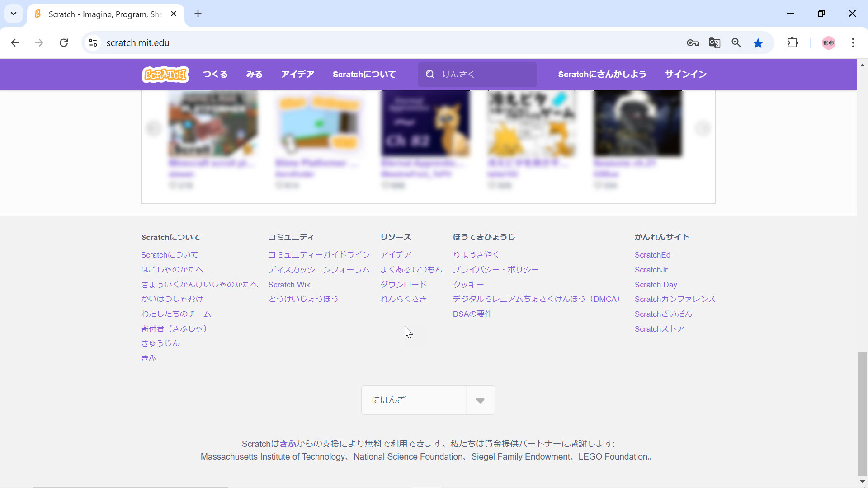868x488 pixels.
Task: Open ScratchEd link
Action: pos(653,255)
